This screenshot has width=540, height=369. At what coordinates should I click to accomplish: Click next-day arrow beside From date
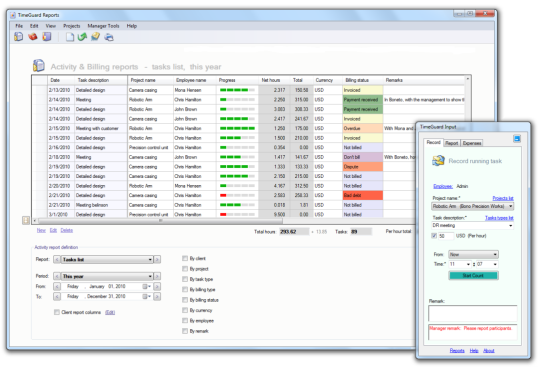click(x=157, y=287)
